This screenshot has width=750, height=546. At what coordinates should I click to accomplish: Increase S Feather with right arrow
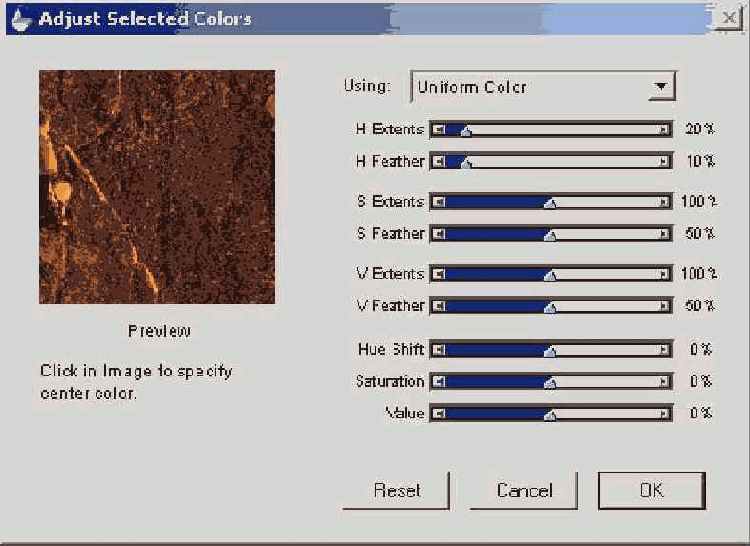pos(663,234)
